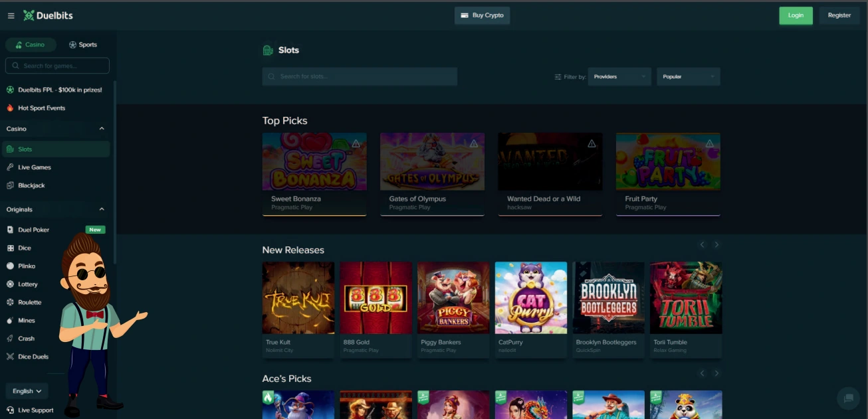Click the Buy Crypto button
The image size is (868, 419).
coord(483,15)
